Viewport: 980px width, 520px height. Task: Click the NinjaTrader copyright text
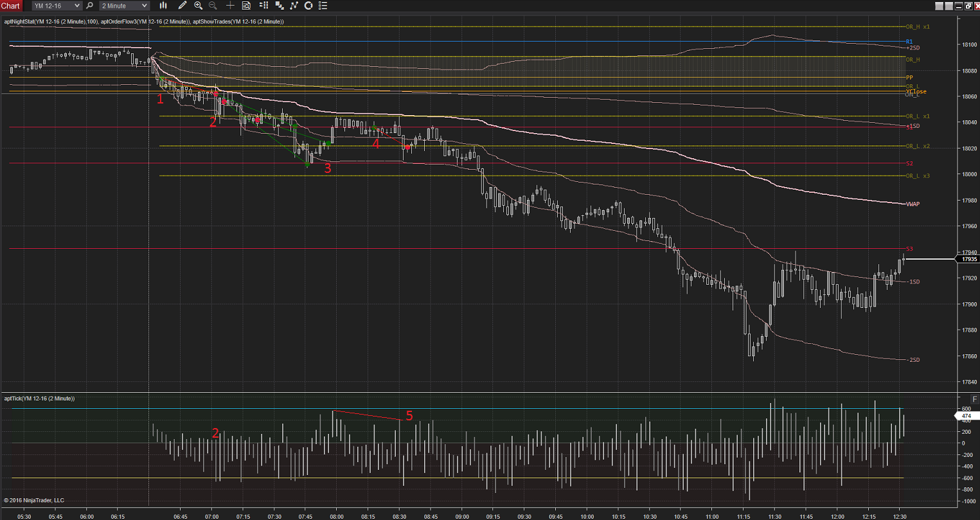click(34, 500)
